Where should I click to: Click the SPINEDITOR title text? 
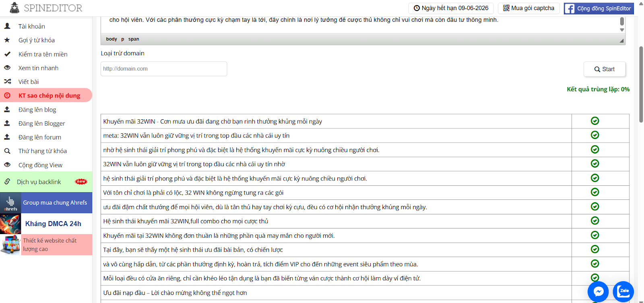(x=53, y=8)
